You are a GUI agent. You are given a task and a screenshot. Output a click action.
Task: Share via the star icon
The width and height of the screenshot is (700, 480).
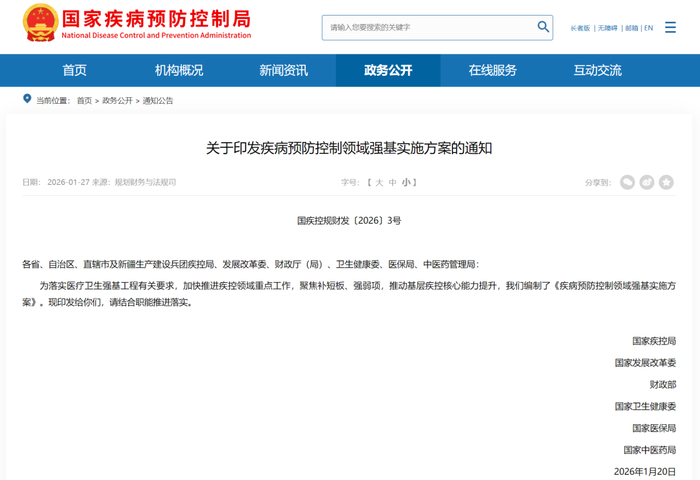coord(667,182)
